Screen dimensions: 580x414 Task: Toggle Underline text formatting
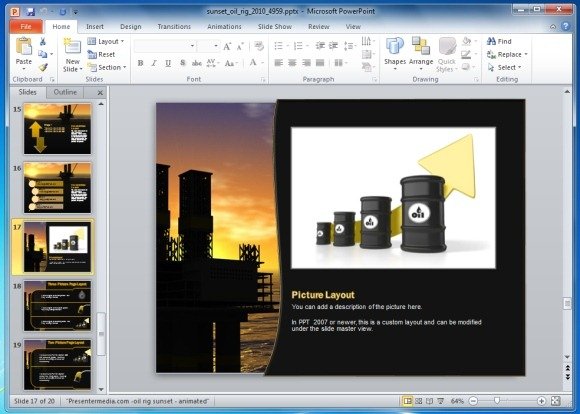pos(168,63)
